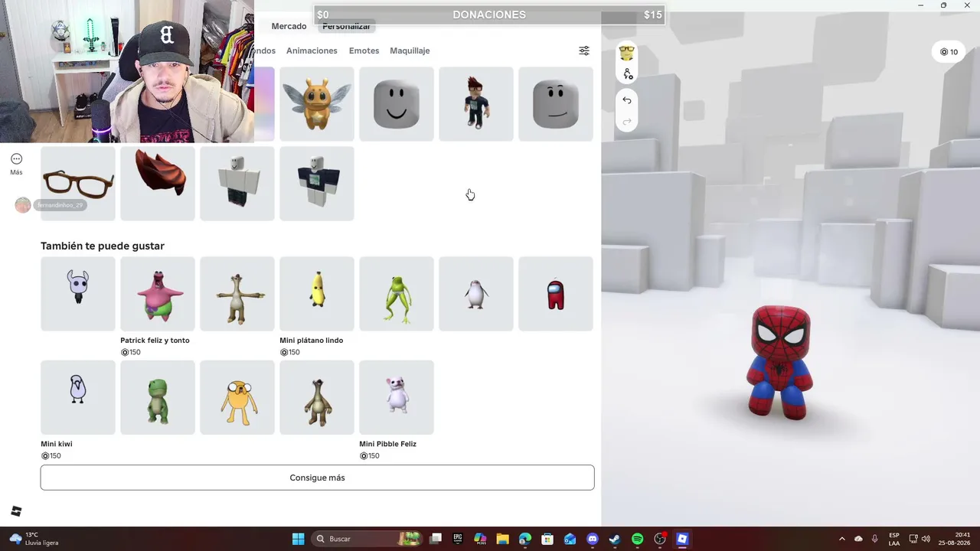Choose the Patrick feliz y tonto avatar
Screen dimensions: 980x551
pyautogui.click(x=158, y=294)
